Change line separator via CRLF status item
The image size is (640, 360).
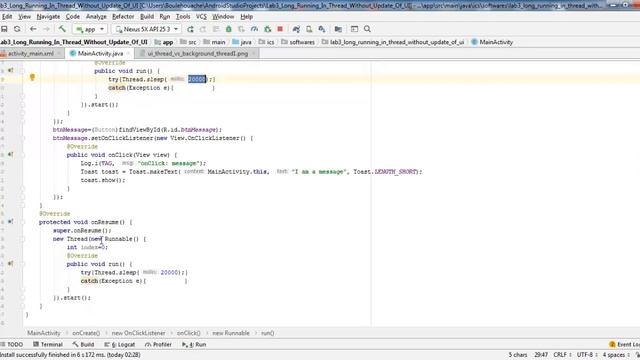pos(562,355)
